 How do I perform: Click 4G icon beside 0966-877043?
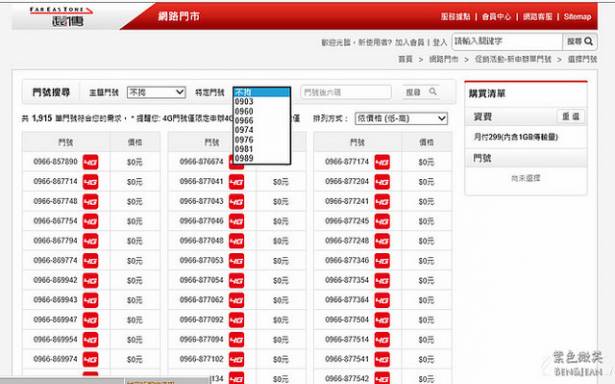[237, 202]
